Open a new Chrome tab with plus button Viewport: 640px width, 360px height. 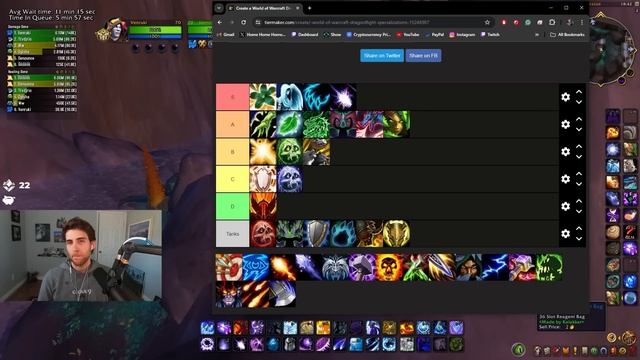pos(309,8)
